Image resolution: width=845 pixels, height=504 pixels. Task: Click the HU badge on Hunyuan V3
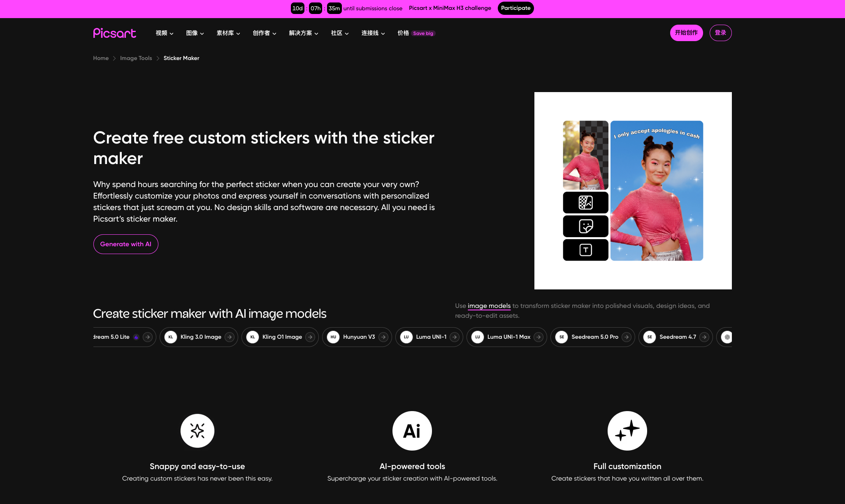[333, 337]
